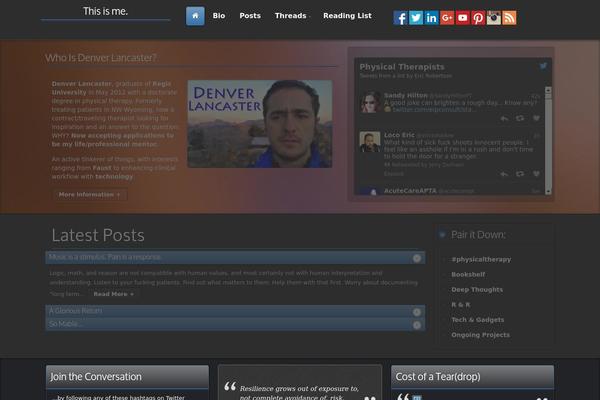Open the Facebook social icon
The image size is (600, 400).
(400, 18)
